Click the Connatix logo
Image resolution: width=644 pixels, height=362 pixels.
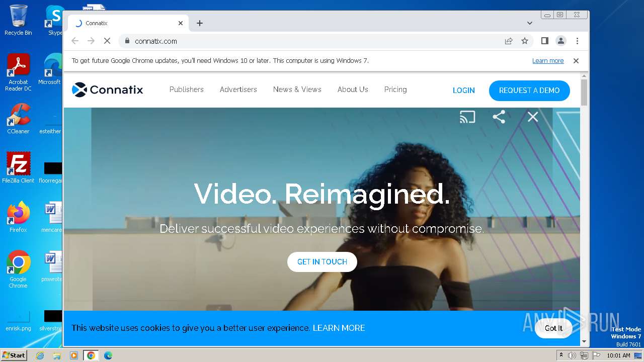coord(107,90)
